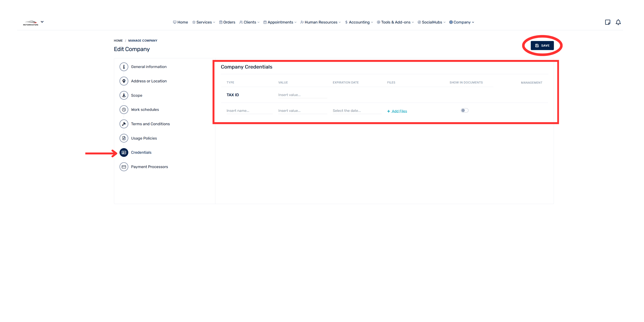Image resolution: width=644 pixels, height=322 pixels.
Task: Click the new credential Insert value field
Action: 303,110
